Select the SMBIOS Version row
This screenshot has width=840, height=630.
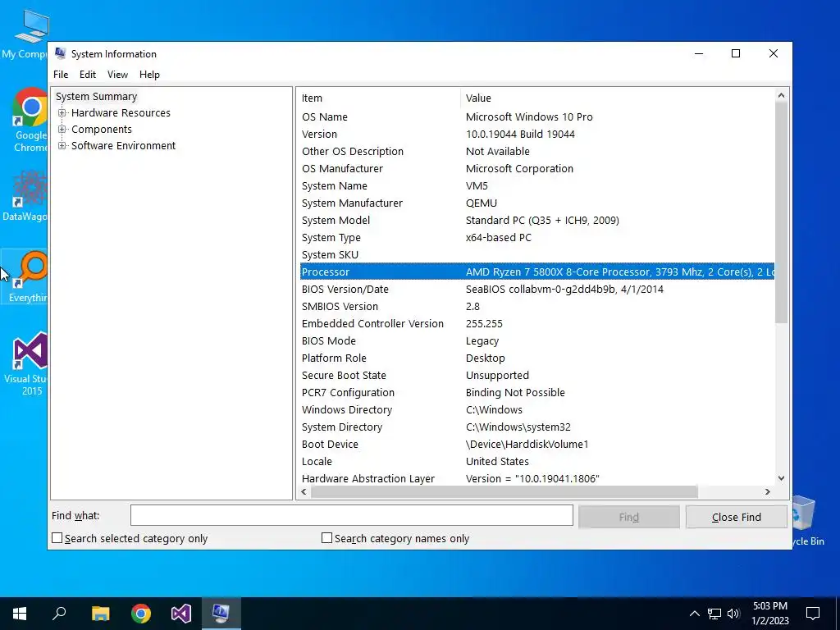point(536,307)
